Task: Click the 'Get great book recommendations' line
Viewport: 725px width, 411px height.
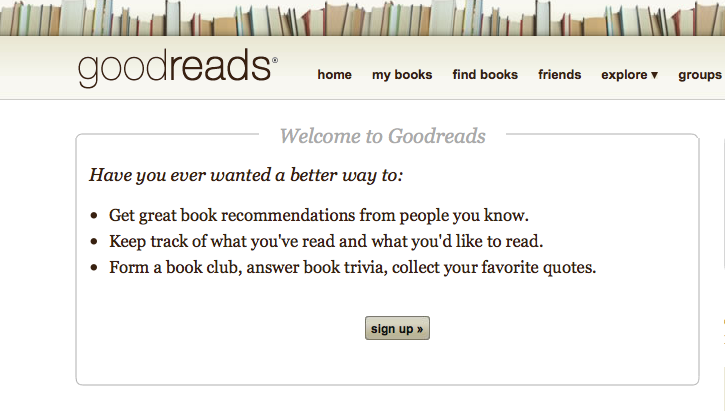Action: (319, 215)
